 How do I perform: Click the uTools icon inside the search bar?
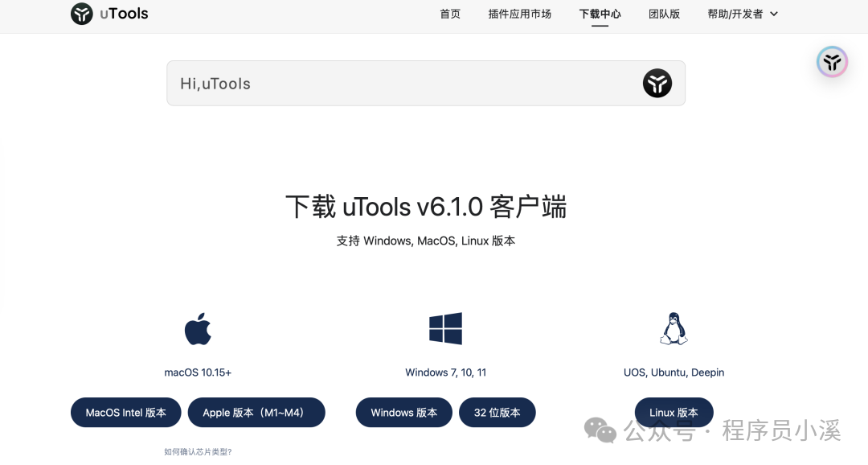657,83
